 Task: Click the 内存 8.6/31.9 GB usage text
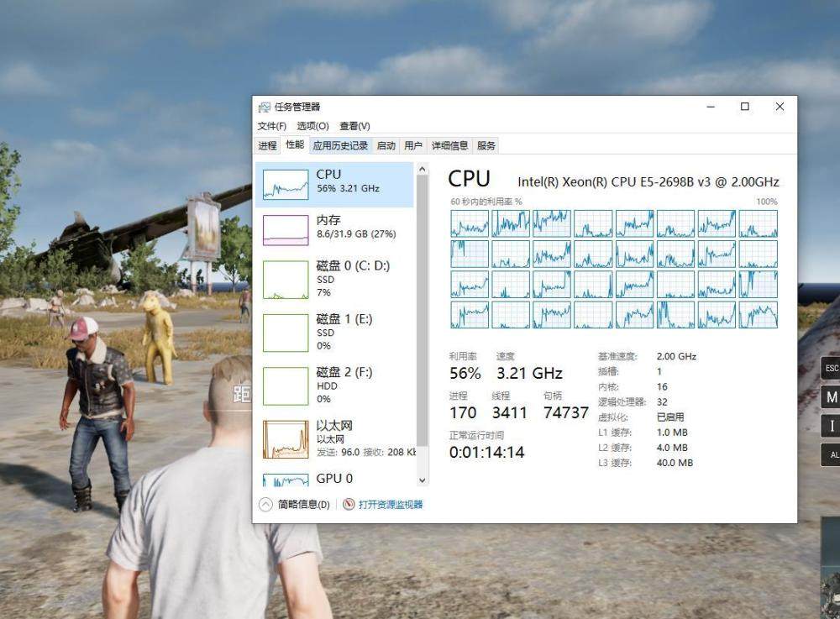point(356,234)
